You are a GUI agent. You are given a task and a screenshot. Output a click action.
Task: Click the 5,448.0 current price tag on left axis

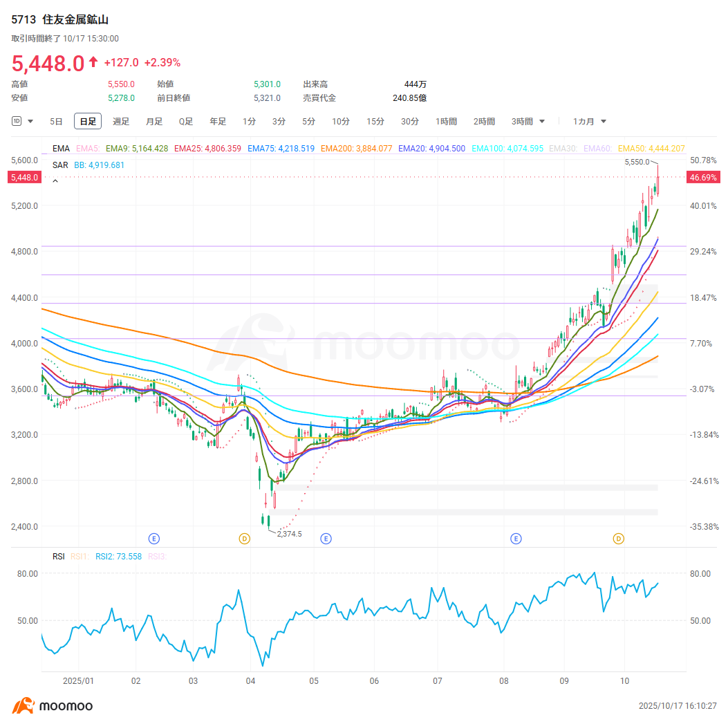25,178
